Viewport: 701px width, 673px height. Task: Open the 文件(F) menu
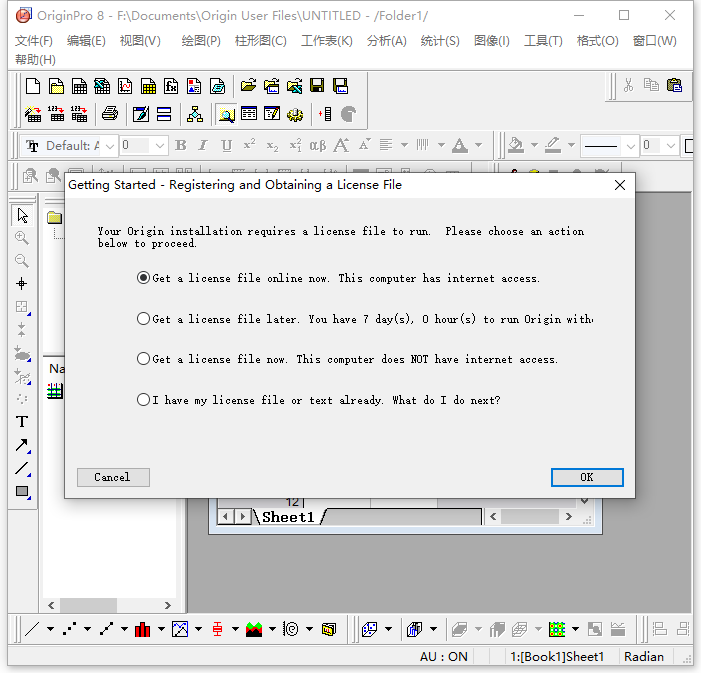click(34, 41)
